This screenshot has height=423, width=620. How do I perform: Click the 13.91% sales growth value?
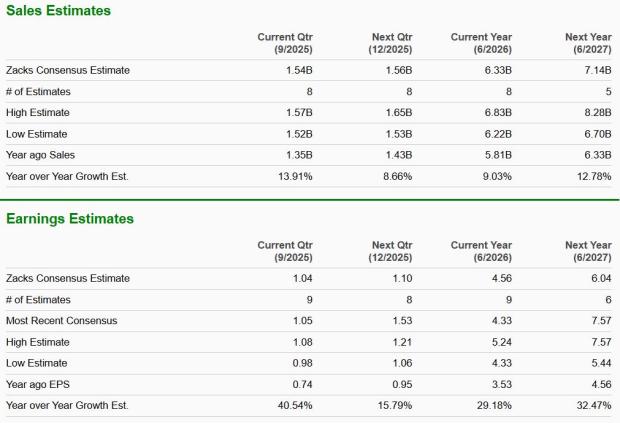point(293,176)
